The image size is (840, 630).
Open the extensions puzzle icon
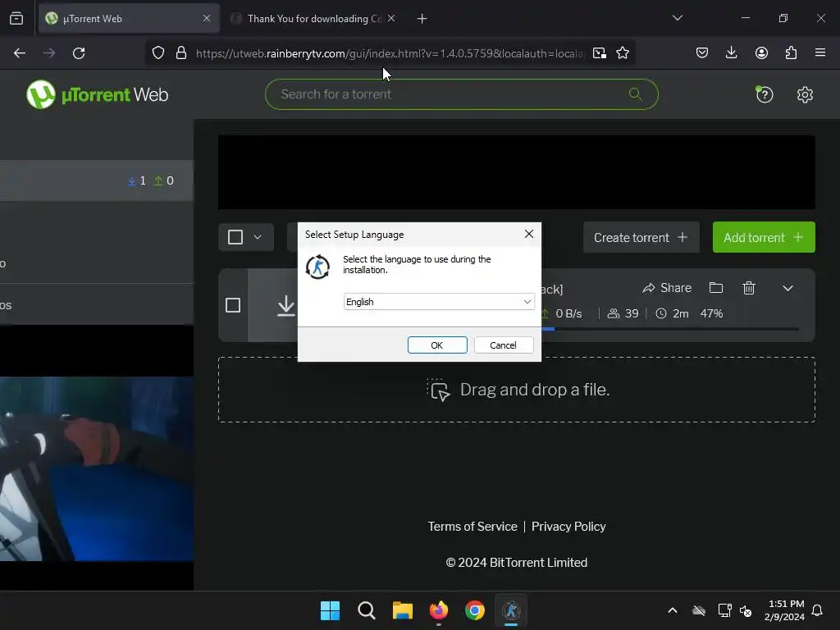(x=791, y=52)
